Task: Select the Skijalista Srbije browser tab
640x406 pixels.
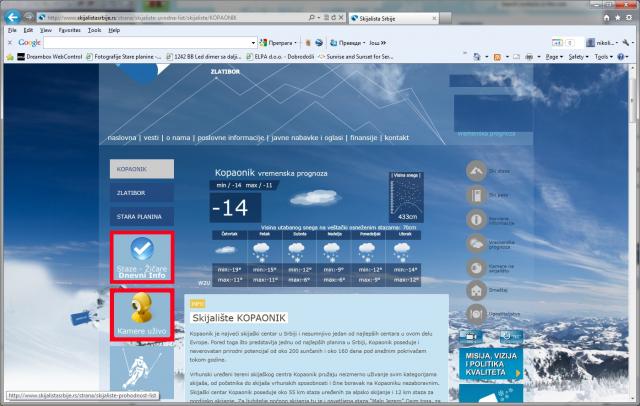Action: 394,18
